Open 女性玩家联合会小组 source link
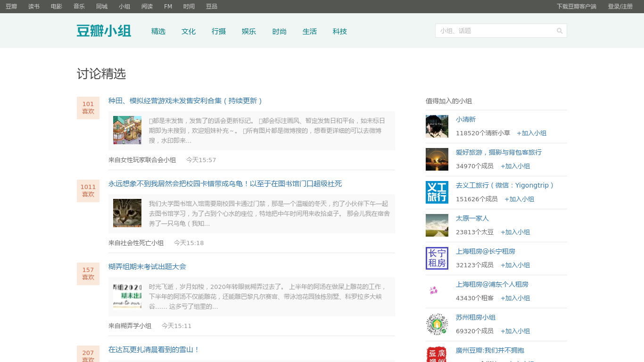Viewport: 644px width, 362px height. (149, 160)
